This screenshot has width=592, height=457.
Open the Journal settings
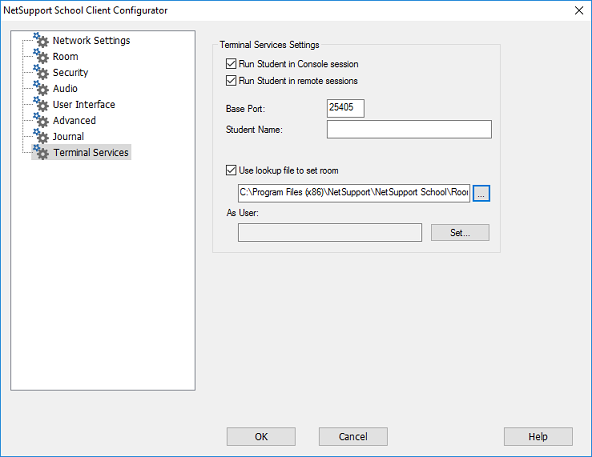[68, 137]
